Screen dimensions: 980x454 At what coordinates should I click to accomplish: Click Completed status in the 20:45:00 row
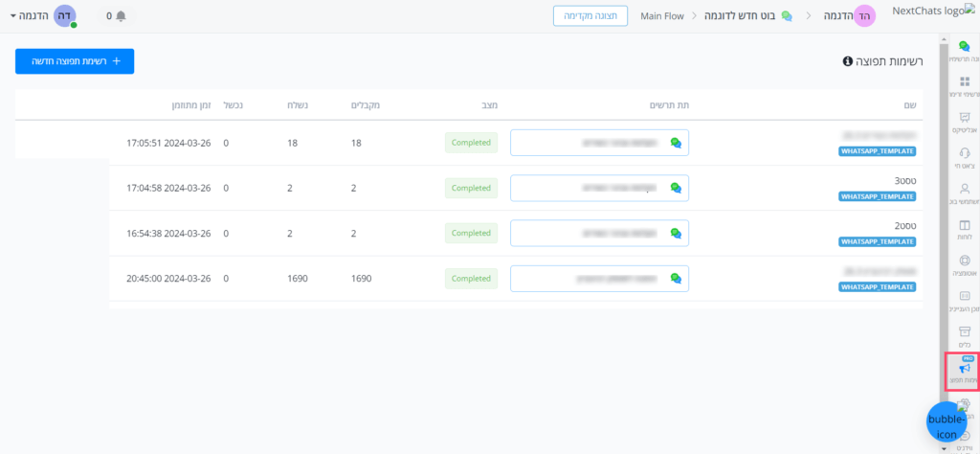[x=471, y=279]
